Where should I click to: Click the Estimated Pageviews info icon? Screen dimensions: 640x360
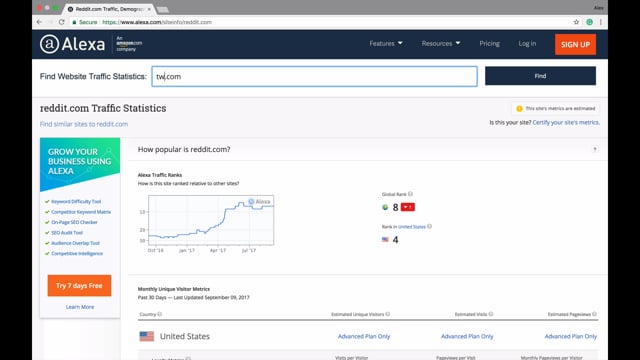pyautogui.click(x=594, y=314)
